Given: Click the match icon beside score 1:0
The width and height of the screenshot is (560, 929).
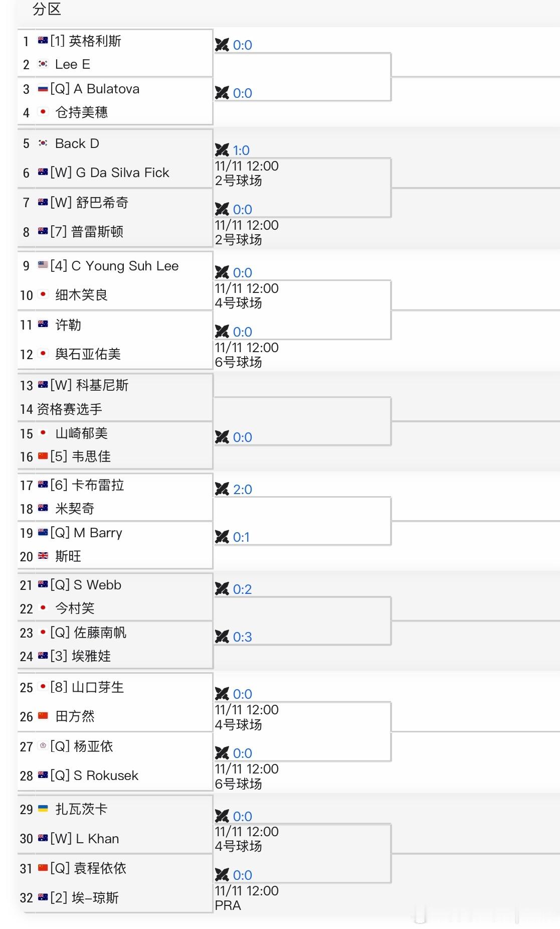Looking at the screenshot, I should [x=222, y=150].
